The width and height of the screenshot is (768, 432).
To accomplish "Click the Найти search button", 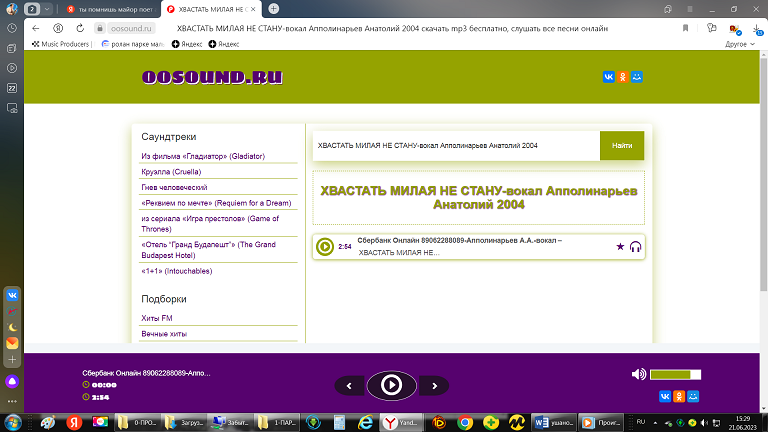I will (622, 145).
